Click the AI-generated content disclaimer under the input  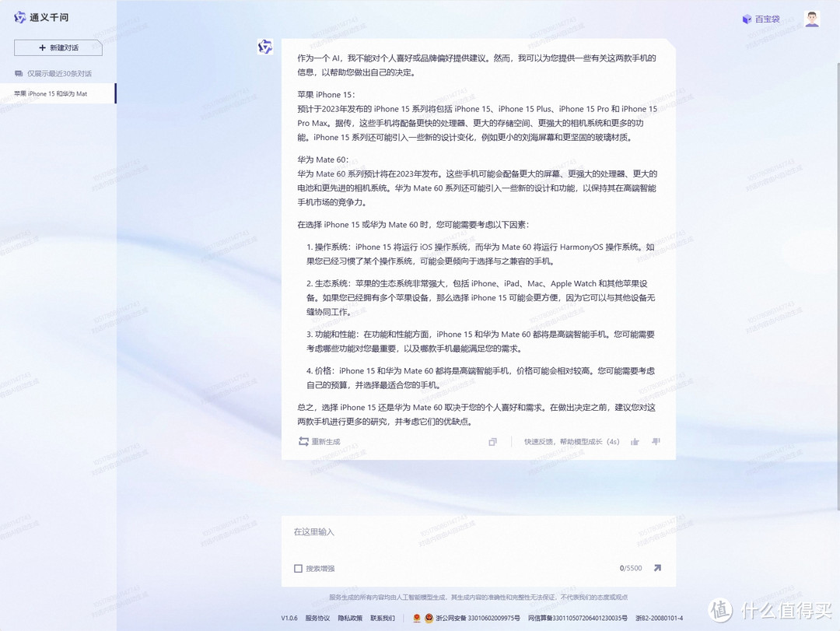pos(478,598)
